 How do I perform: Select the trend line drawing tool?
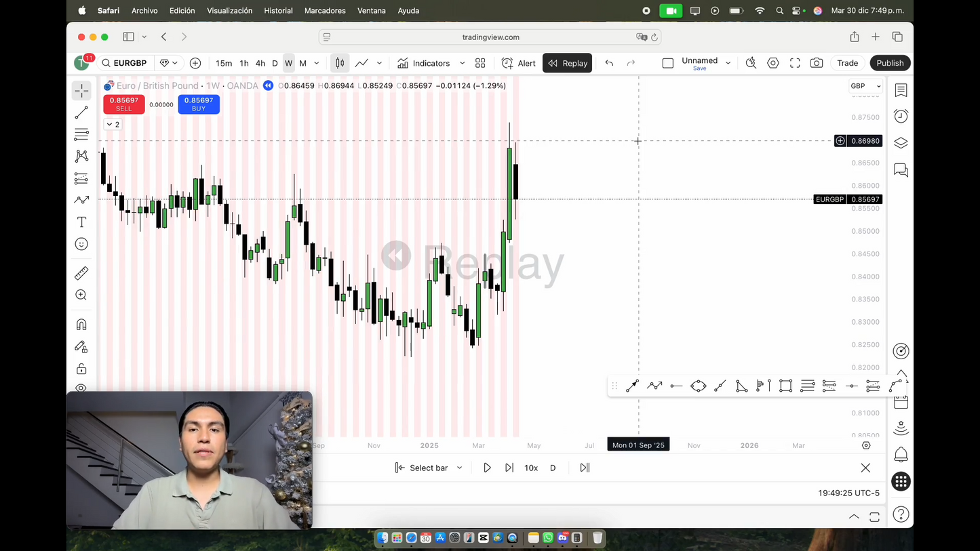81,113
